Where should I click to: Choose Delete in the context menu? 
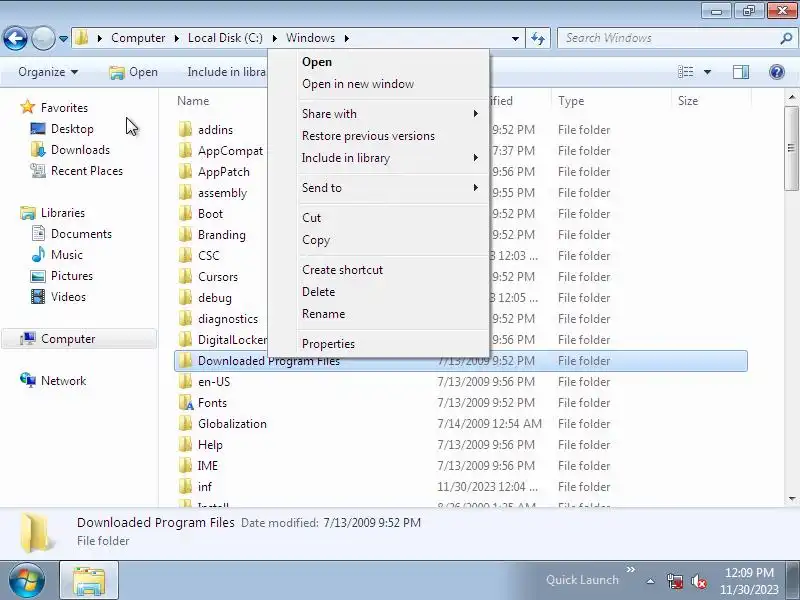[379, 292]
